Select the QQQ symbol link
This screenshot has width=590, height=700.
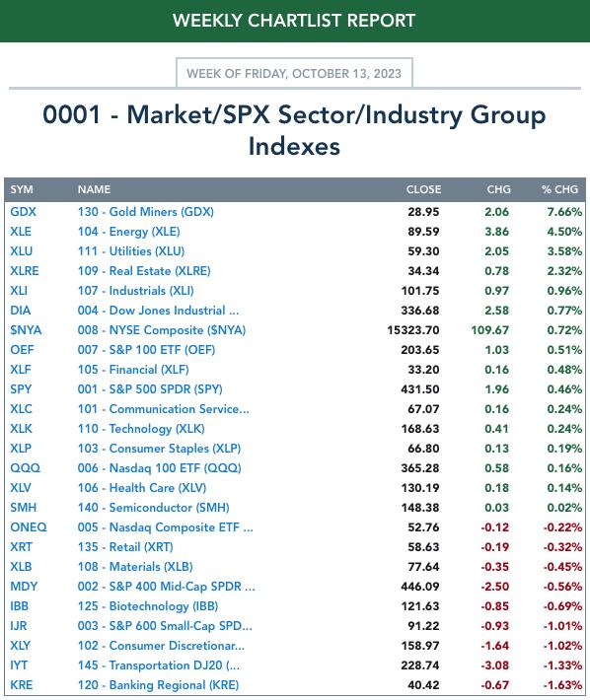click(x=26, y=468)
